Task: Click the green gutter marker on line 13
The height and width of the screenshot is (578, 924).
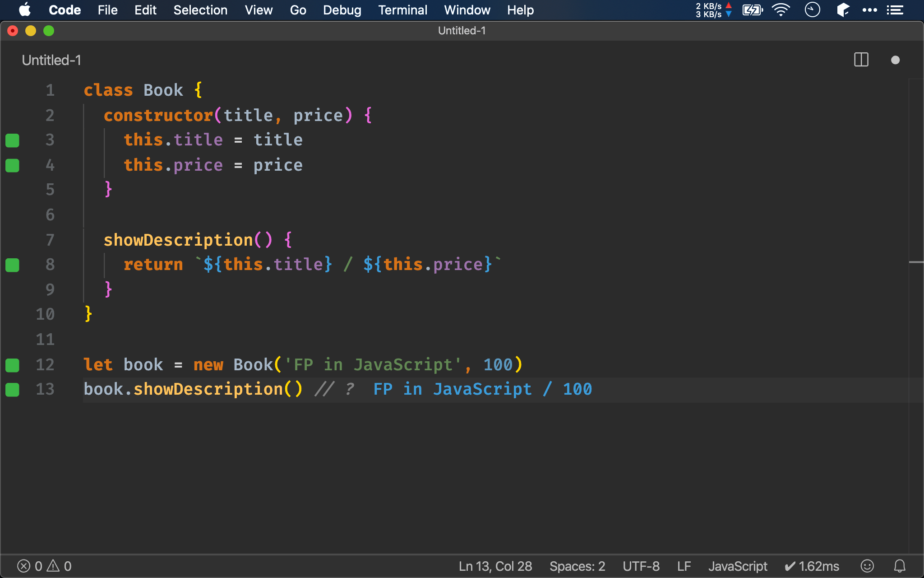Action: tap(12, 390)
